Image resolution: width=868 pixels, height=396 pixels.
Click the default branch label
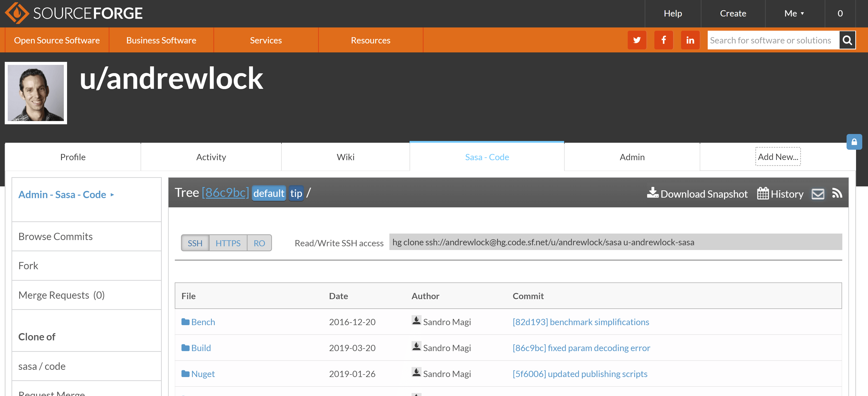click(268, 193)
